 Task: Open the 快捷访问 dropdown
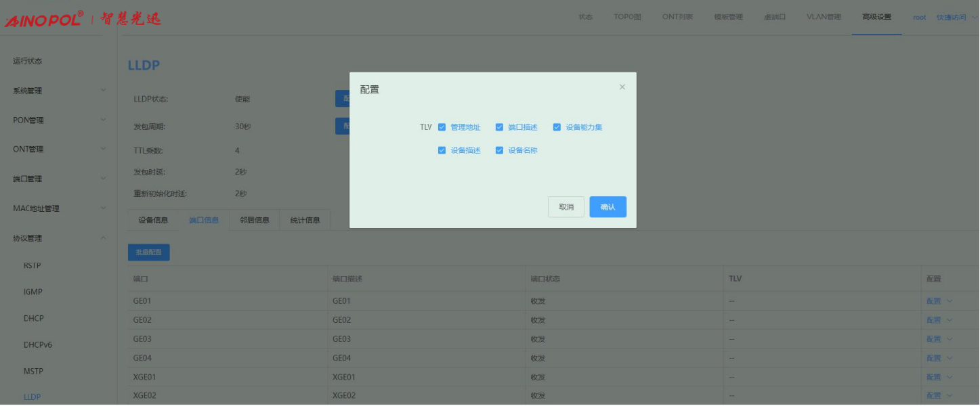[954, 18]
